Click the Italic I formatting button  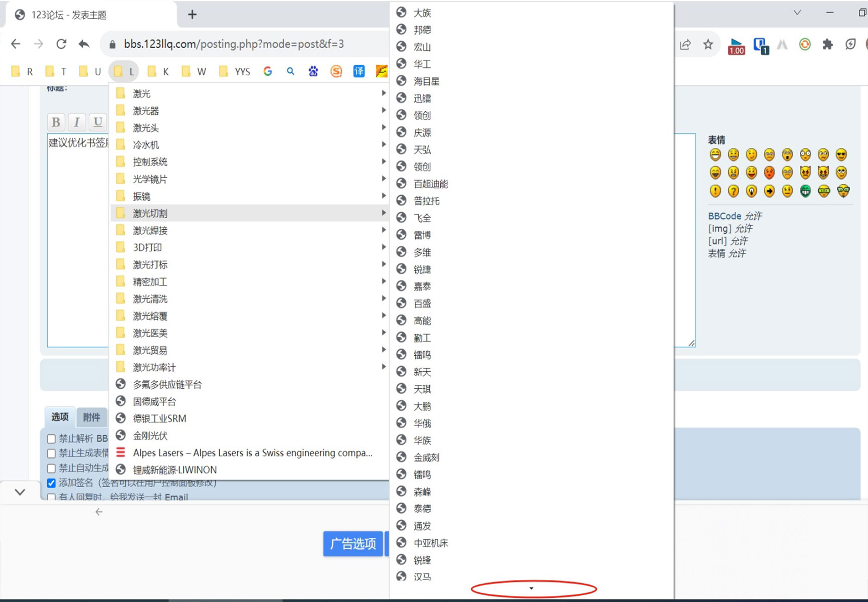click(77, 122)
